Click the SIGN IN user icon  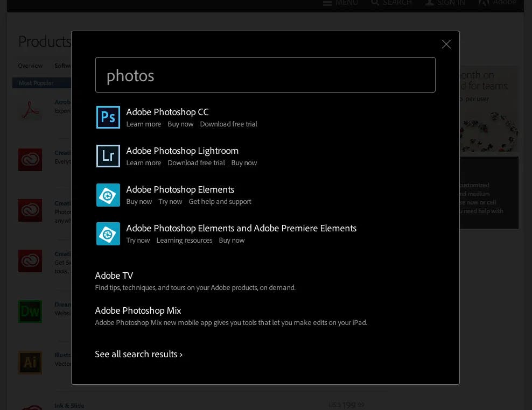coord(429,3)
